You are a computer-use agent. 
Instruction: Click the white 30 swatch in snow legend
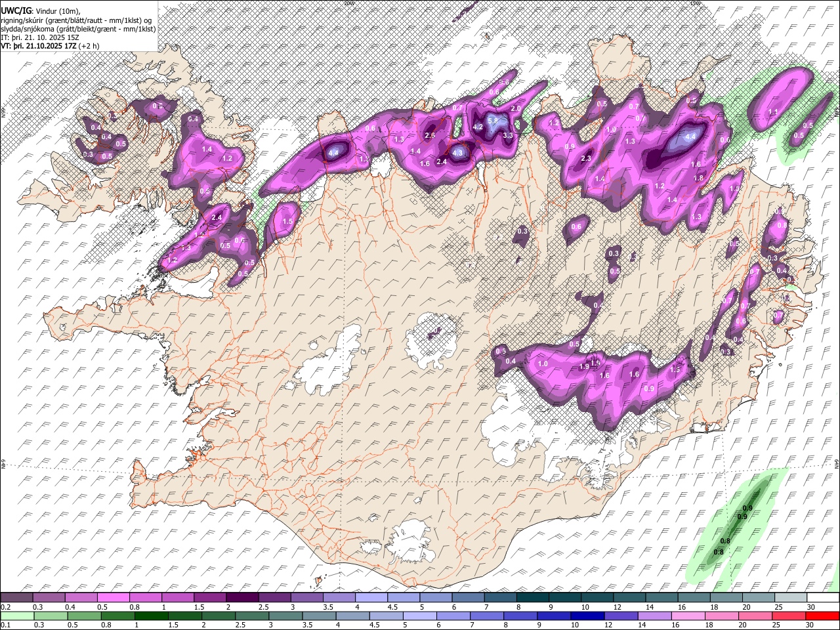823,598
